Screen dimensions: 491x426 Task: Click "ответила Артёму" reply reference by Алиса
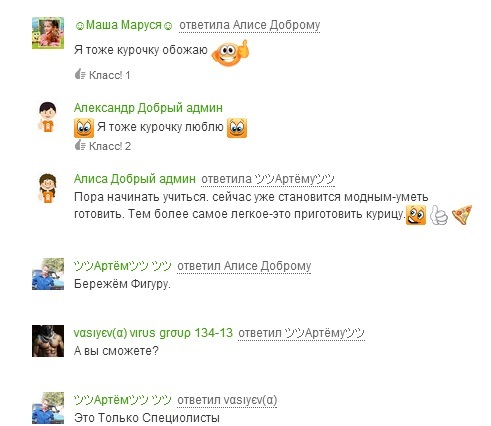click(x=268, y=179)
